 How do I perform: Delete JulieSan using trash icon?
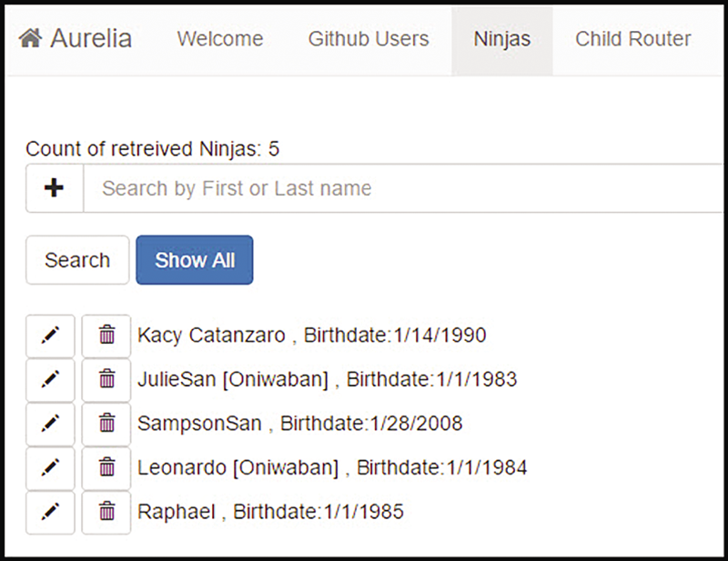pos(106,380)
